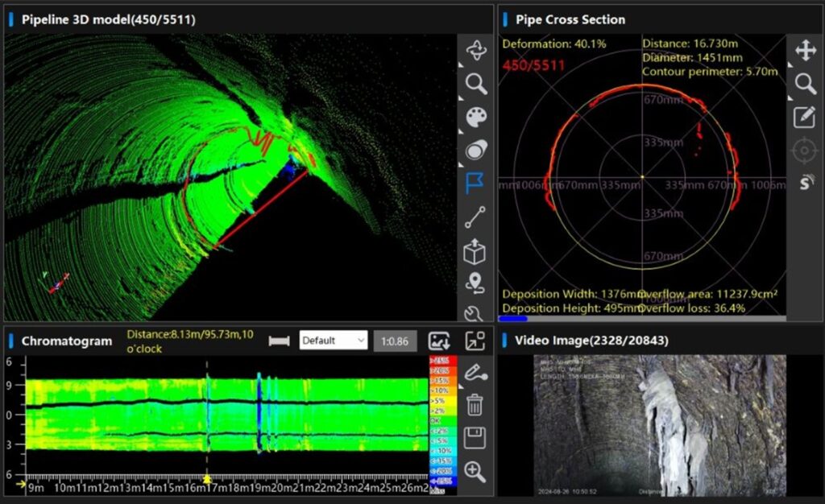This screenshot has width=825, height=504.
Task: Click the pop-out expand window icon
Action: pos(475,341)
